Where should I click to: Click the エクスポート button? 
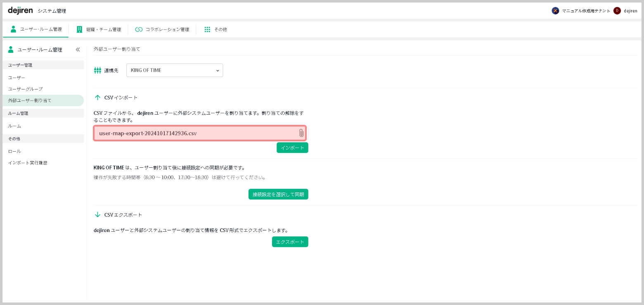(x=290, y=242)
